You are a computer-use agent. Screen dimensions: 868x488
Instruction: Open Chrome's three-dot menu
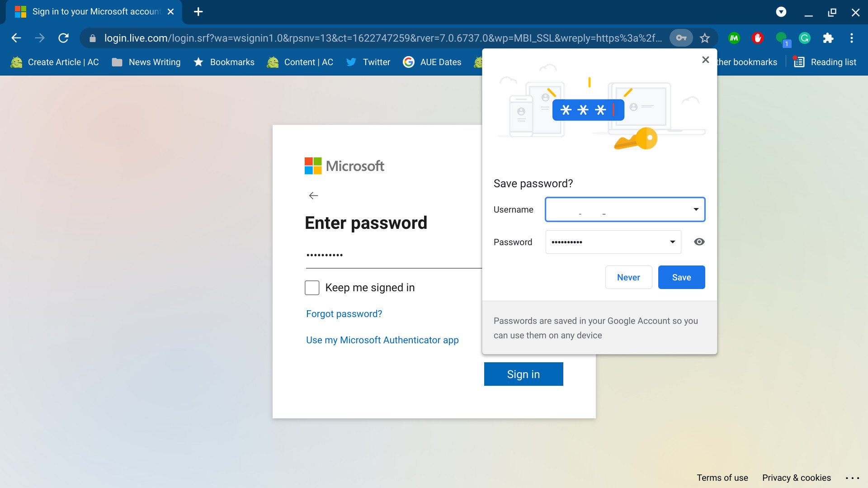pos(851,38)
